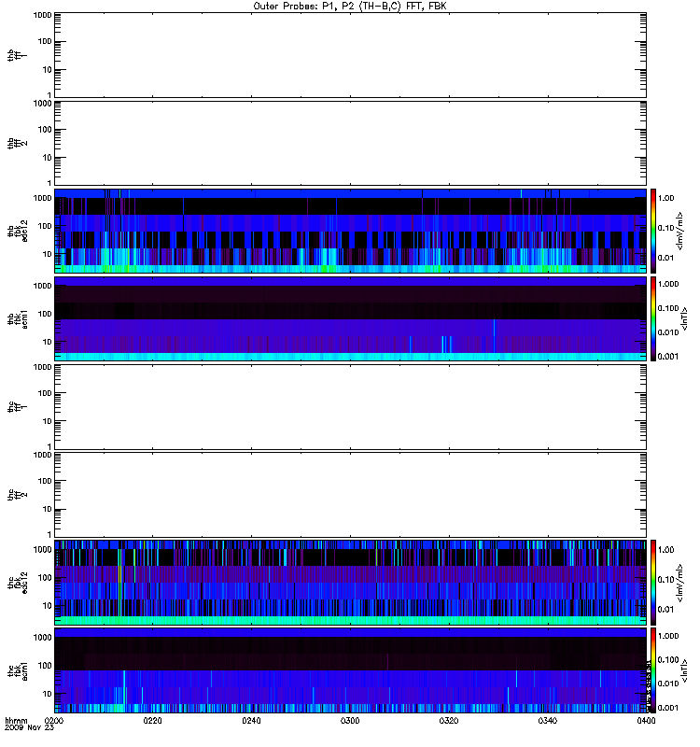The height and width of the screenshot is (747, 700).
Task: Select the thc fbk edc12 spectrogram panel
Action: [x=350, y=582]
